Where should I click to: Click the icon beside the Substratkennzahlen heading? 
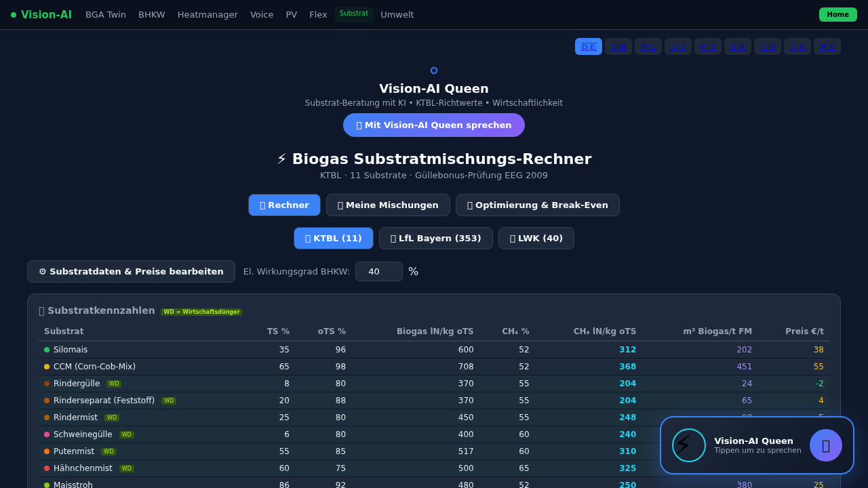[x=42, y=310]
